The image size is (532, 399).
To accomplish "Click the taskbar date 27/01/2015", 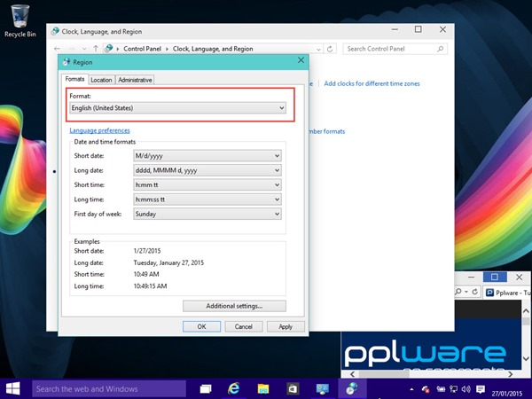I will click(x=507, y=394).
